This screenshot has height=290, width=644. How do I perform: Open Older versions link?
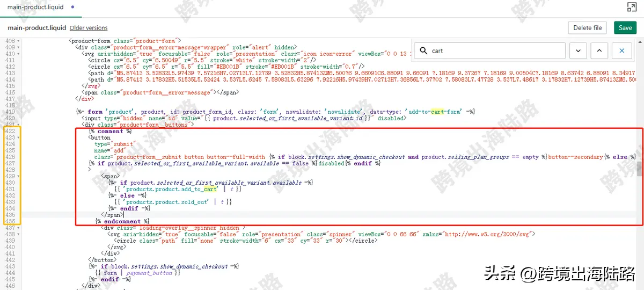(89, 28)
